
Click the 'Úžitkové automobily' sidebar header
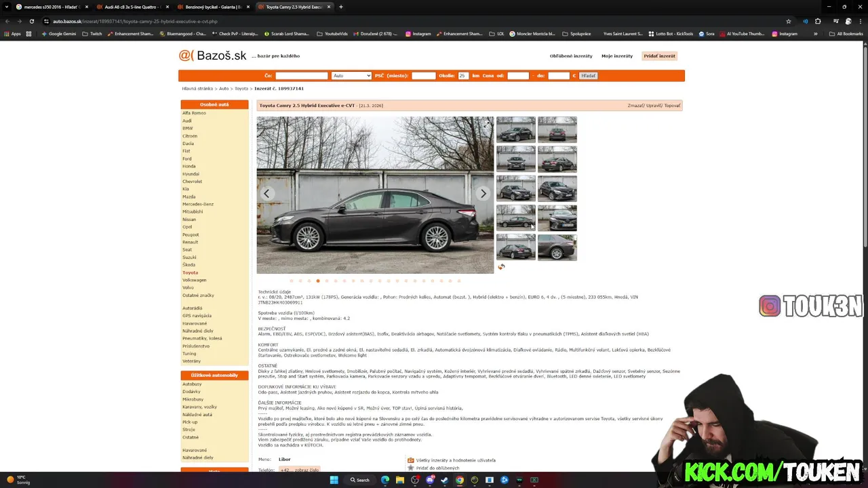click(x=214, y=375)
